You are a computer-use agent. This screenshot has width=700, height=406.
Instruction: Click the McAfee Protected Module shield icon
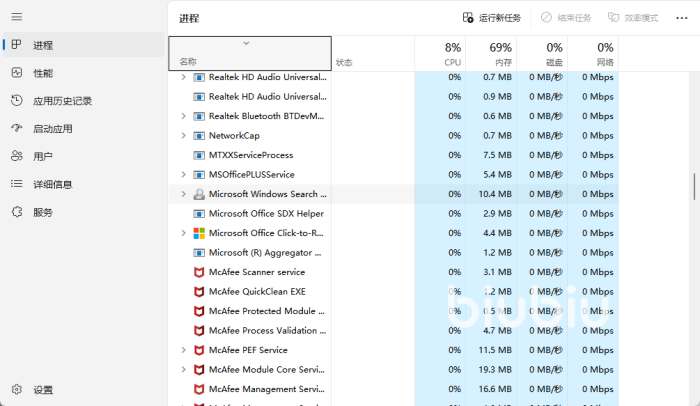coord(199,311)
